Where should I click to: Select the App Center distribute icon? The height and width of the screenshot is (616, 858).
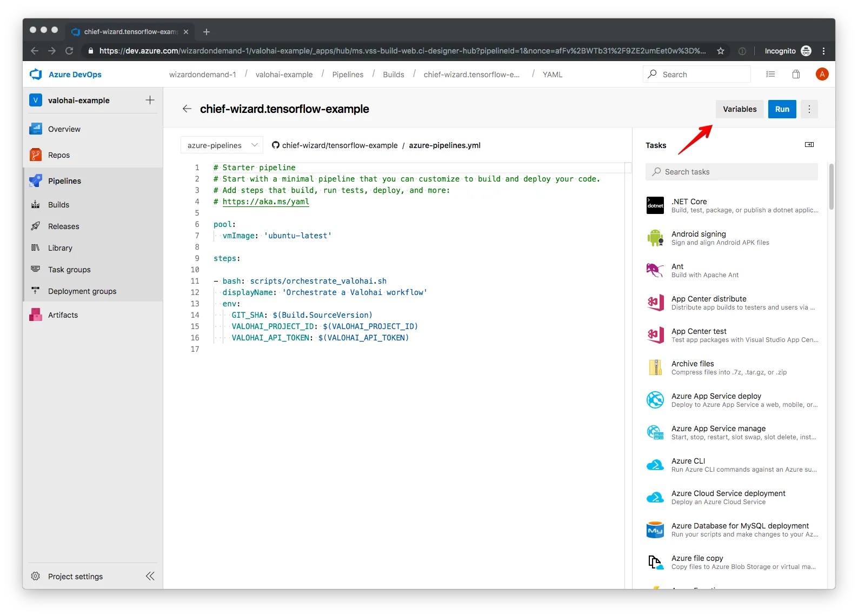pyautogui.click(x=655, y=303)
